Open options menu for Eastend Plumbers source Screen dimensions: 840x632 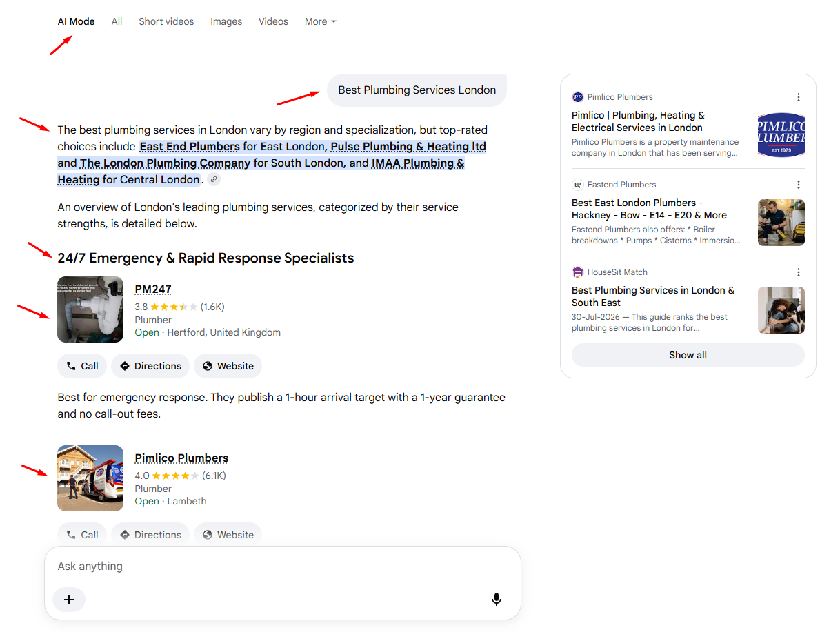click(799, 185)
